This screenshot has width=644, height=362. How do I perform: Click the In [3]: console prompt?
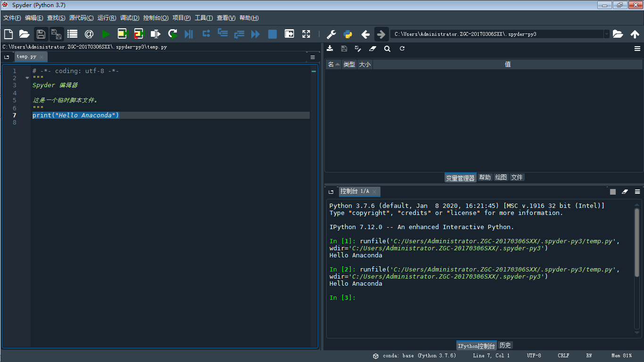342,298
